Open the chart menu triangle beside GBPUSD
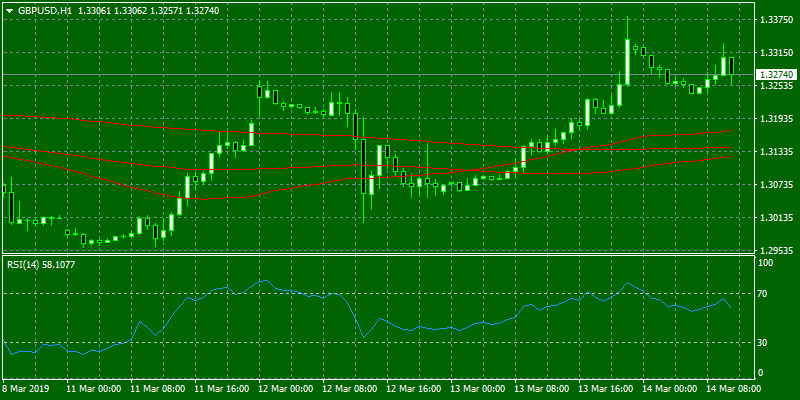 tap(9, 10)
